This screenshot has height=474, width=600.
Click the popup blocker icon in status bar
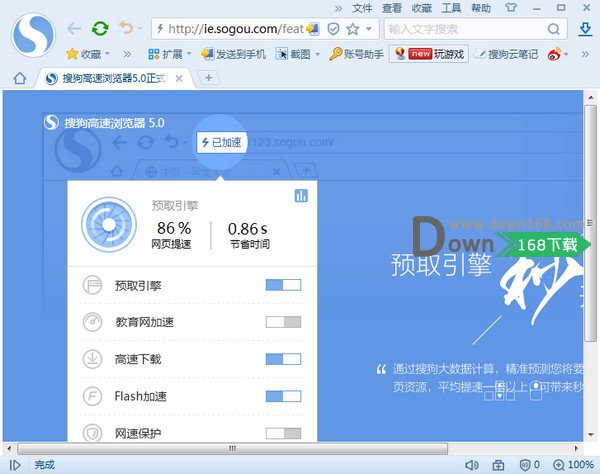498,465
